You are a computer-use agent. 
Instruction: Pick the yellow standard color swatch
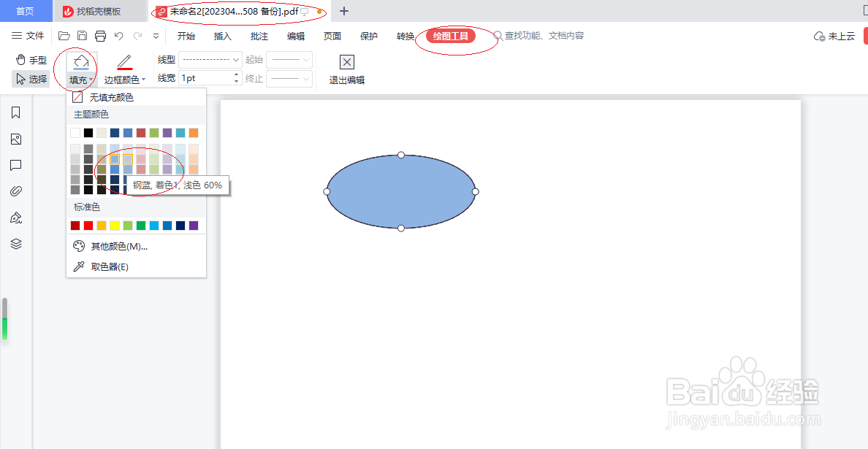115,226
